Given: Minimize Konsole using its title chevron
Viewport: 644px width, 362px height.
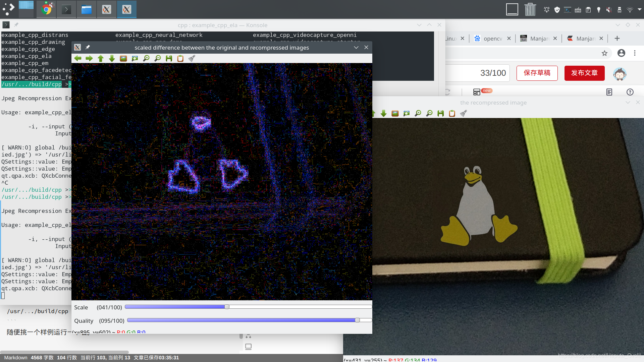Looking at the screenshot, I should 419,25.
